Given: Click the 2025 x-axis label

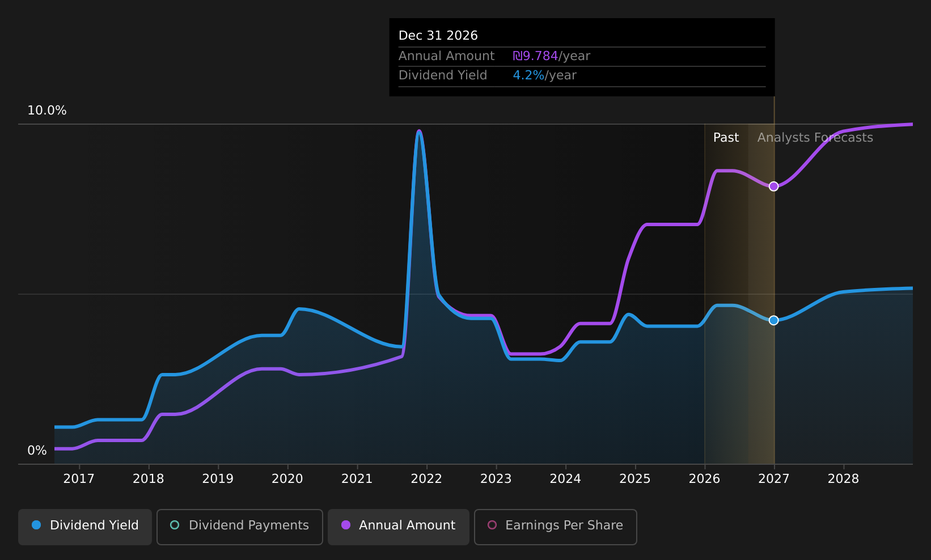Looking at the screenshot, I should click(635, 479).
